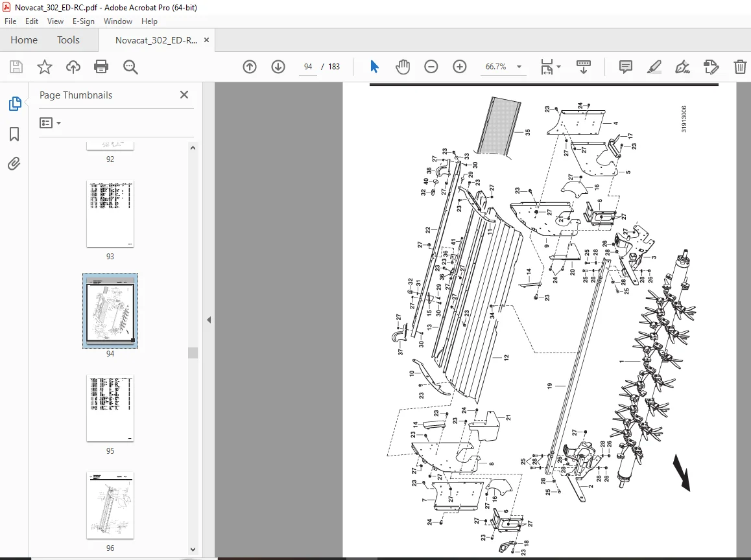
Task: Click the zoom percentage value 66.7%
Action: (x=495, y=67)
